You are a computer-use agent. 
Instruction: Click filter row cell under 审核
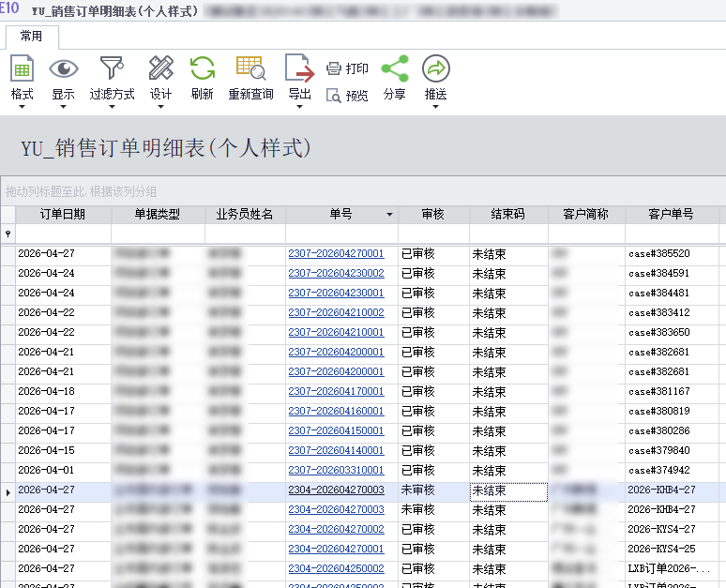433,234
